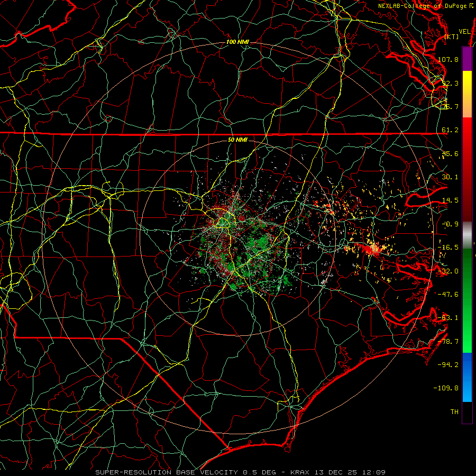
Task: Click the gray zero-velocity band of the scale
Action: 467,235
